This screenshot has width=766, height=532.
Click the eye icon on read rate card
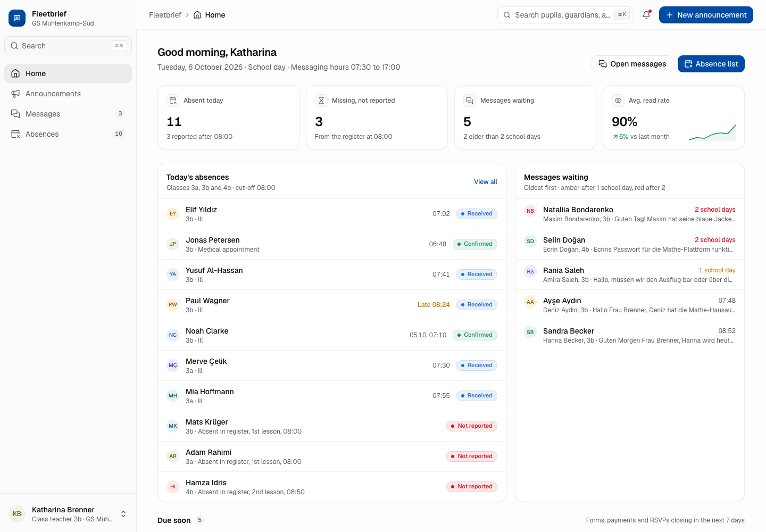(x=618, y=101)
